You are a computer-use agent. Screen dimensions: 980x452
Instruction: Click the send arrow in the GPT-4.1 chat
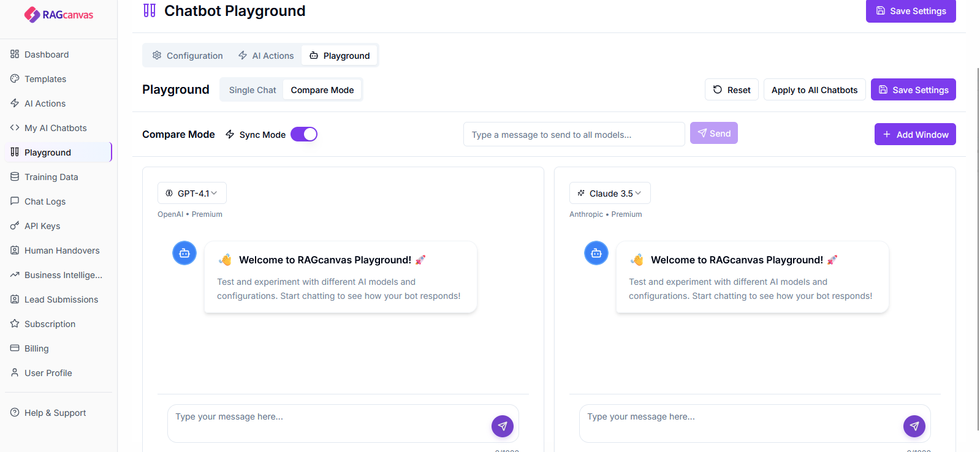(x=502, y=426)
